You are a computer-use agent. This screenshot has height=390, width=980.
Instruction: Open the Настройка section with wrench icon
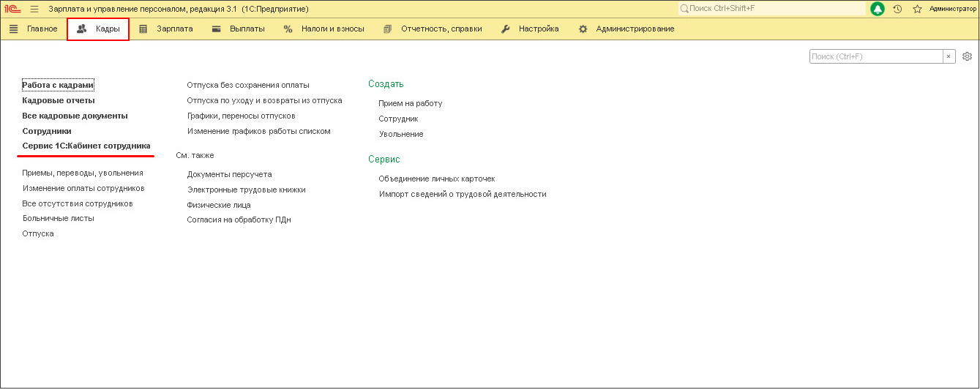530,29
